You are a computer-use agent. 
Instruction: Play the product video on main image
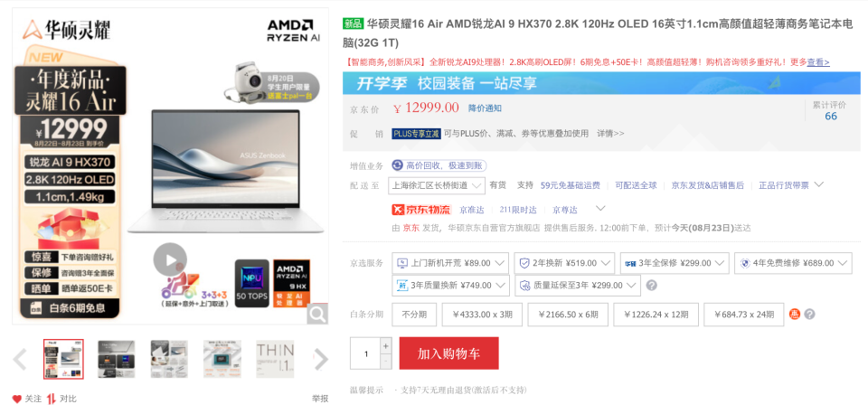click(170, 259)
